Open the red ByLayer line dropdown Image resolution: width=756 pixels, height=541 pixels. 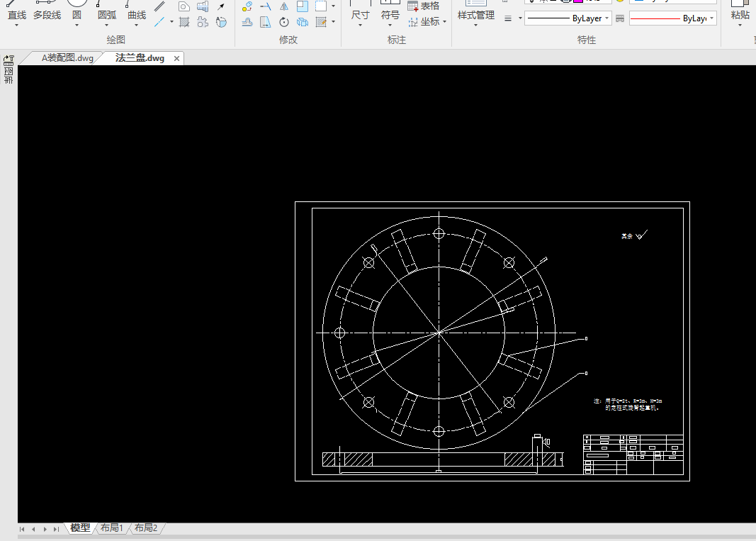click(711, 18)
